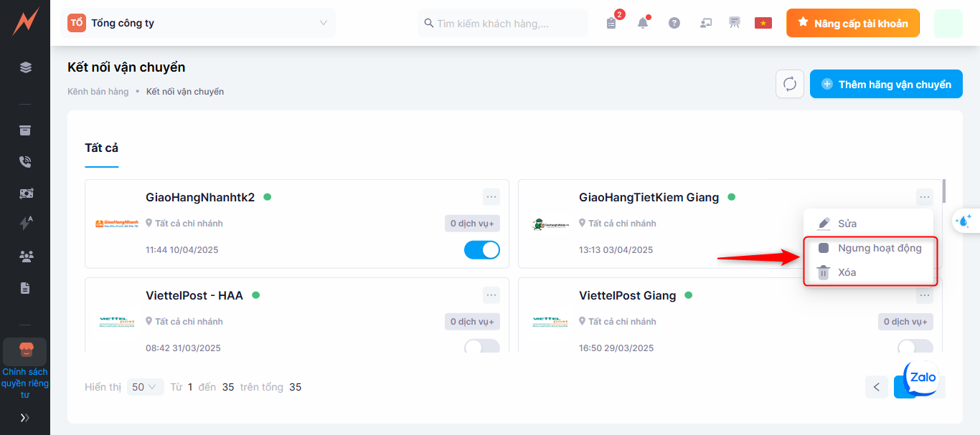Viewport: 980px width, 435px height.
Task: Open the page size 50 dropdown
Action: pos(145,387)
